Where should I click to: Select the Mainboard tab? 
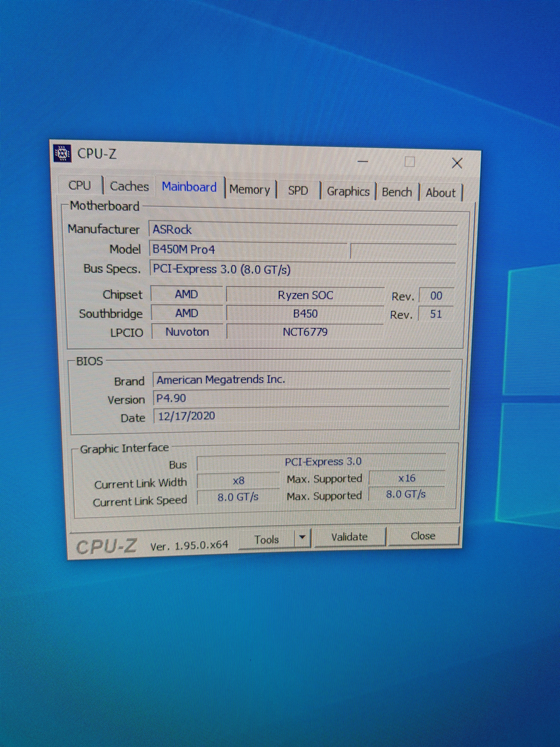click(x=189, y=187)
